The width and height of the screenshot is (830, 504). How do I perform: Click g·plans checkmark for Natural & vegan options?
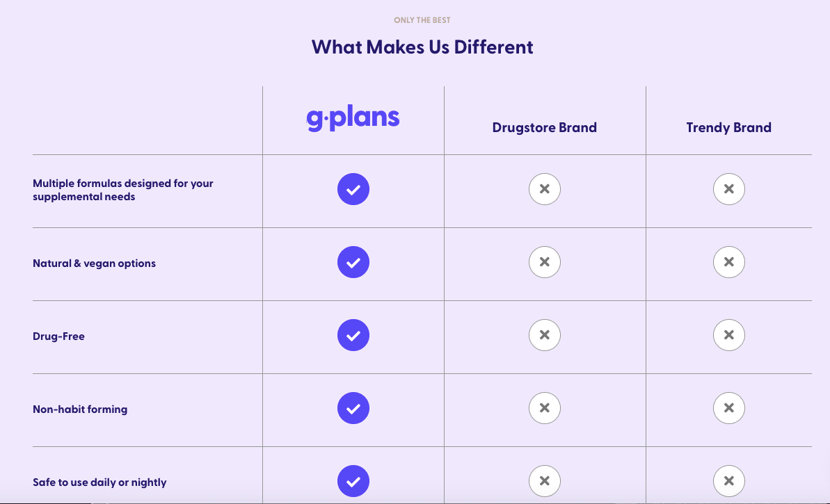(353, 262)
